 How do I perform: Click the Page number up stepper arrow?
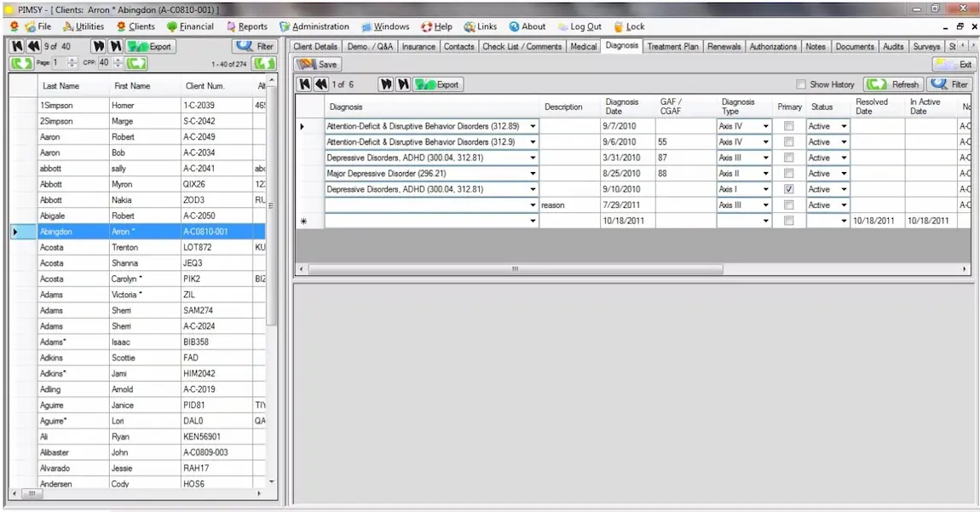72,59
